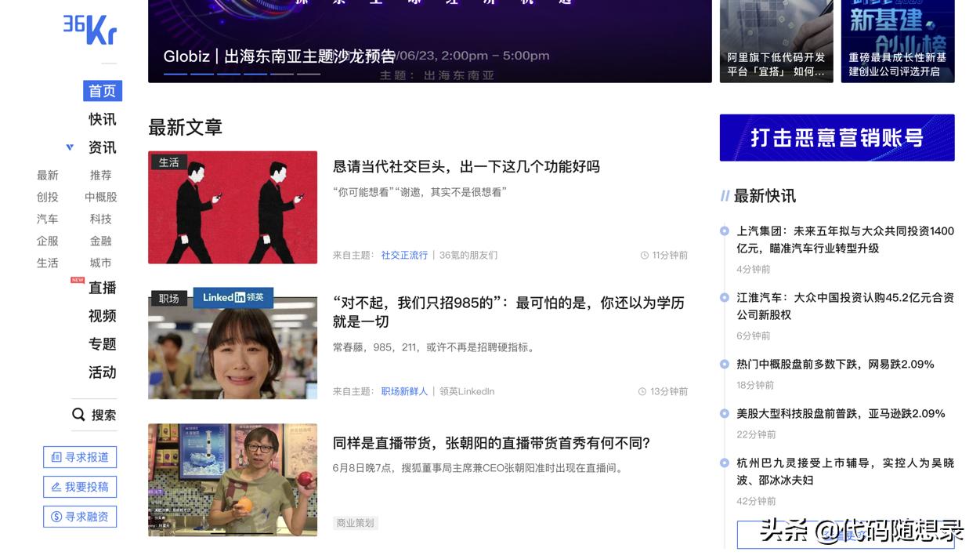Viewport: 980px width, 559px height.
Task: Click the NEW badge beside 直播
Action: point(77,279)
